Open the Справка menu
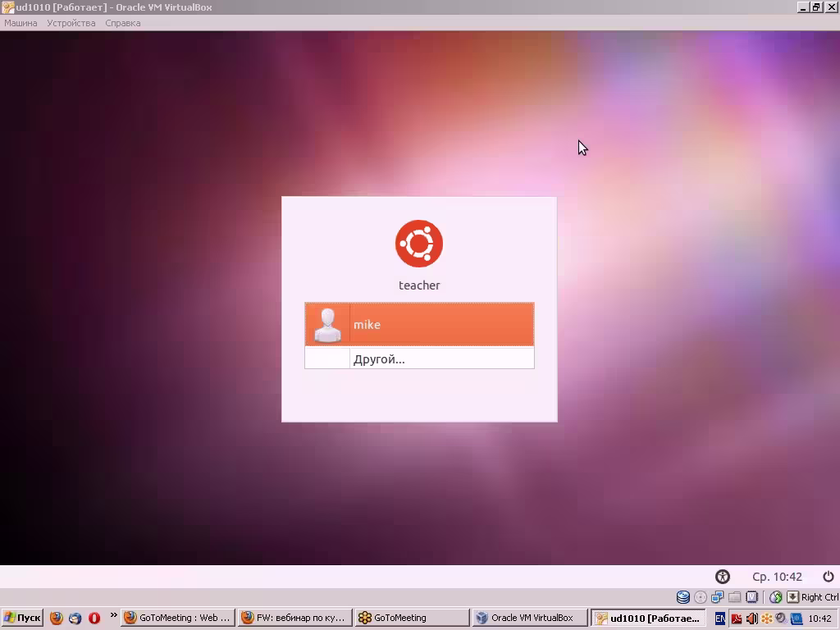Screen dimensions: 840x630 pos(123,23)
